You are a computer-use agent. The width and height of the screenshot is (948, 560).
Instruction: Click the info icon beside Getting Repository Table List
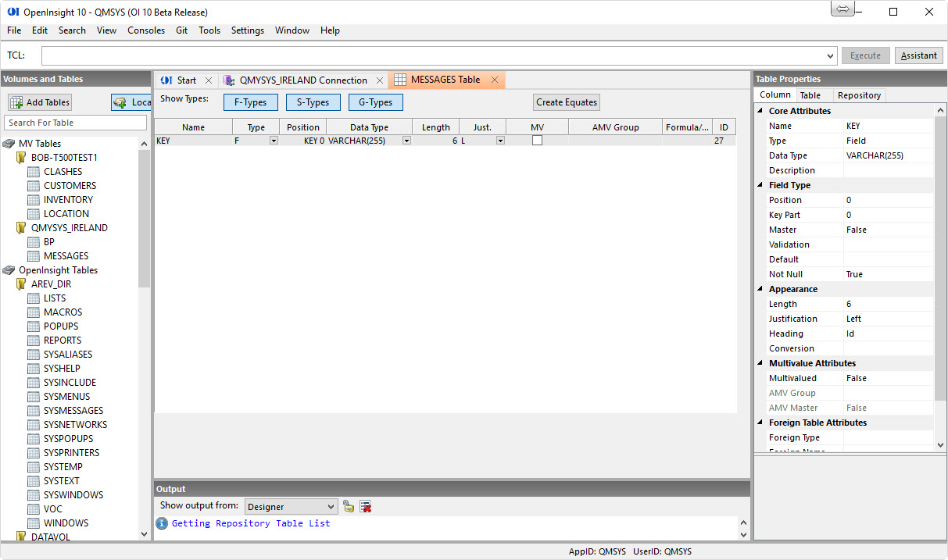162,523
